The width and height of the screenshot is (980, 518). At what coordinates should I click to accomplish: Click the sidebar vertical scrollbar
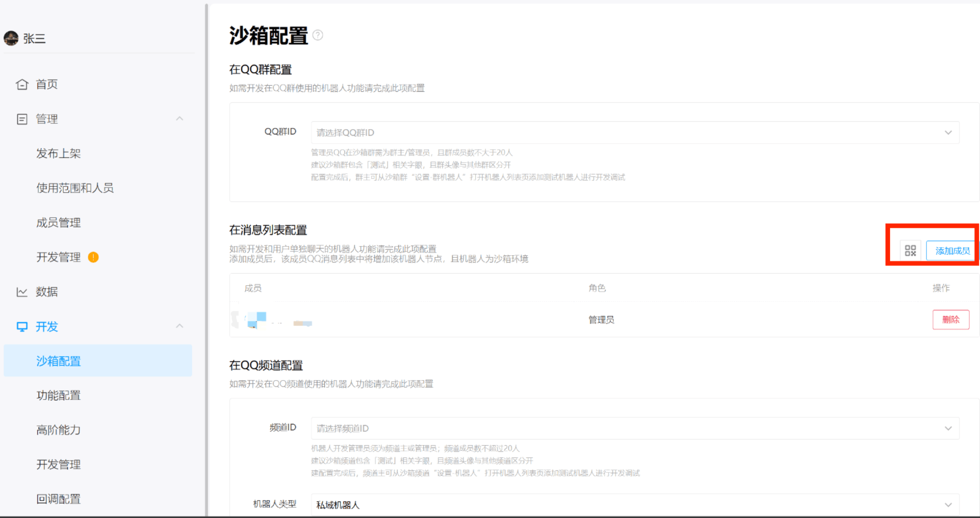pyautogui.click(x=206, y=259)
